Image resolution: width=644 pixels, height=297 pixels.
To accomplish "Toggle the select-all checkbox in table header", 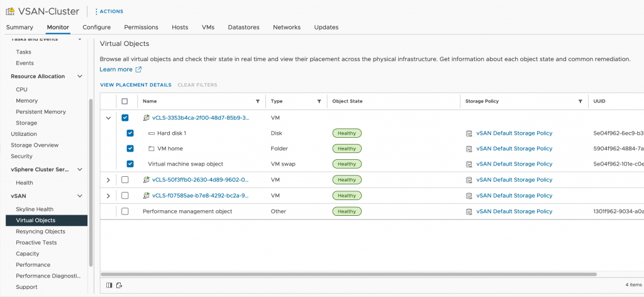I will pos(125,101).
